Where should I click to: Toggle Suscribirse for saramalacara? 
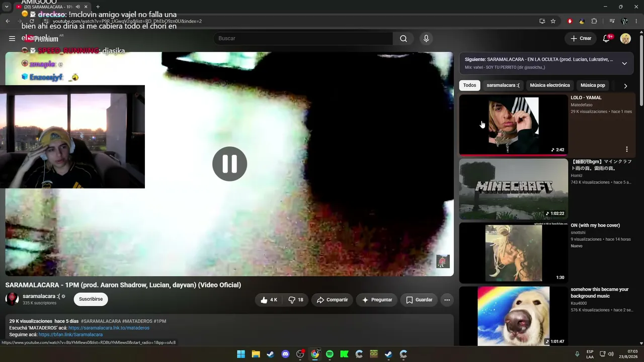91,299
